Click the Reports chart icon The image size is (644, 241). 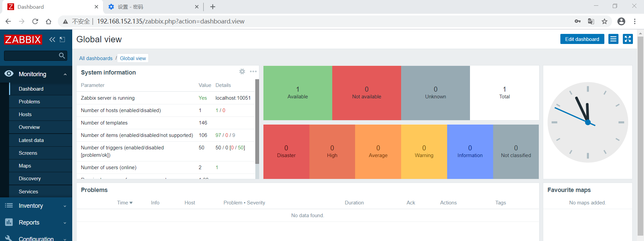9,222
